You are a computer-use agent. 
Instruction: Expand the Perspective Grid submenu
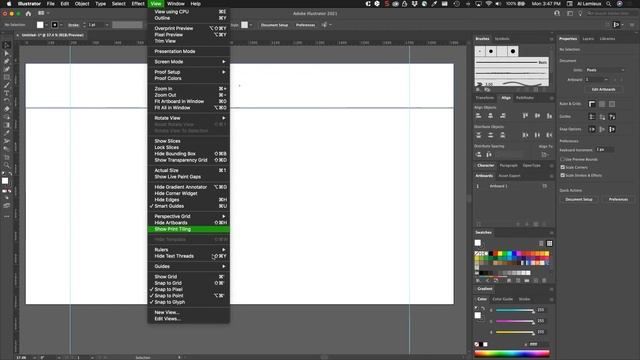[x=189, y=216]
